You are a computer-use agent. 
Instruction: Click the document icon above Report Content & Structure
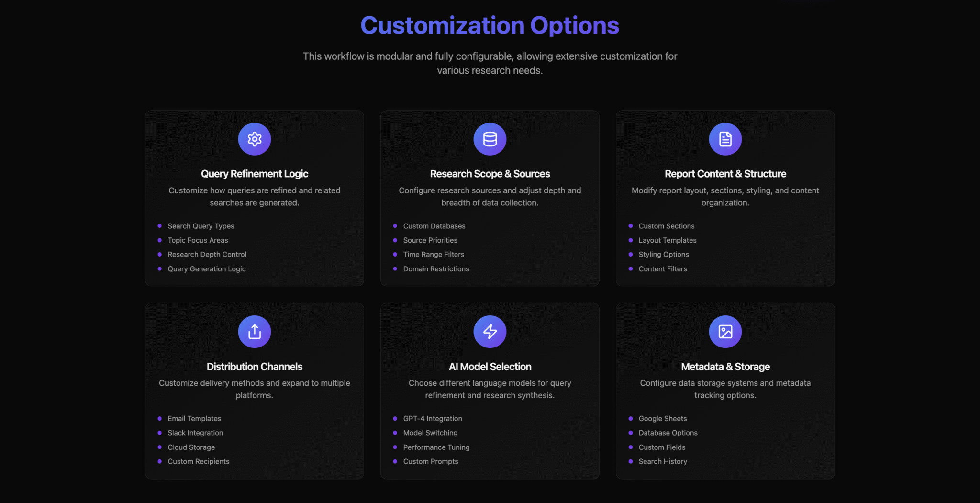pyautogui.click(x=725, y=139)
